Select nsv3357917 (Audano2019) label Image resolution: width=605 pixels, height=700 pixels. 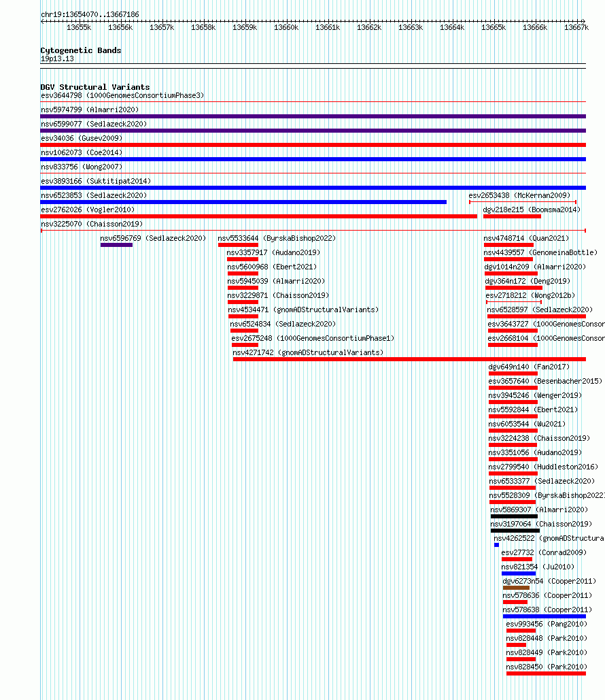coord(273,252)
